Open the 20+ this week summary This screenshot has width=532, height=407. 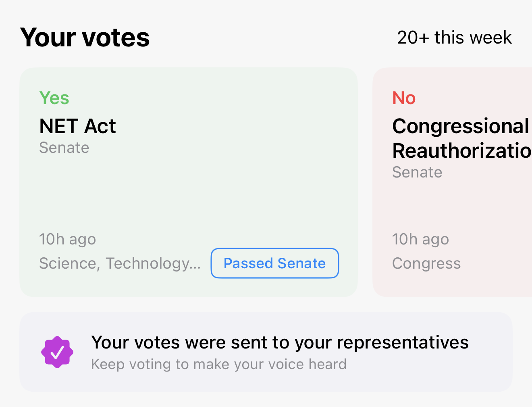454,37
